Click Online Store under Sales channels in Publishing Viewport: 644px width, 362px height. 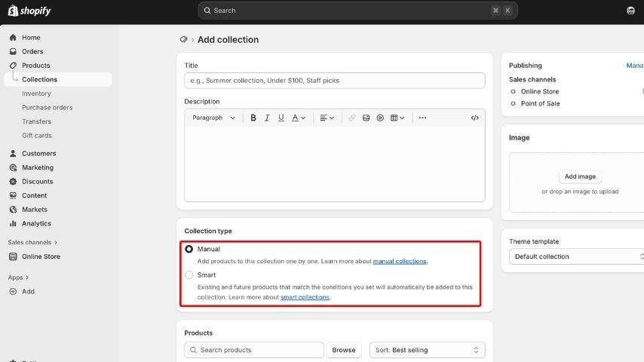(x=540, y=91)
